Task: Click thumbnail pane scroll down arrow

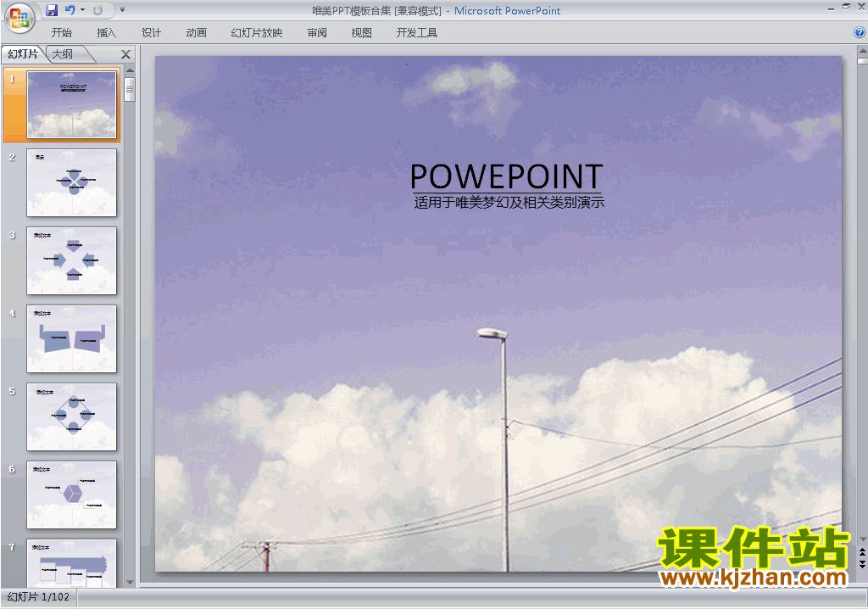Action: pos(130,583)
